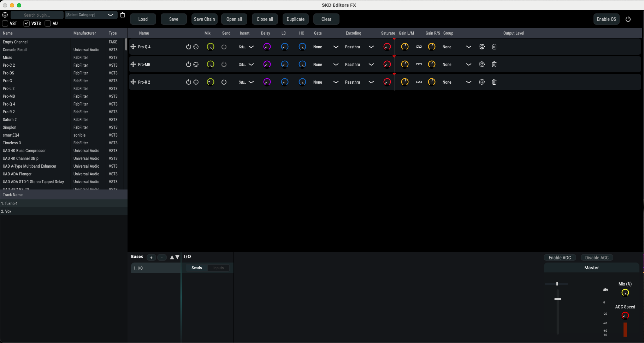Click the Gain L/M knob on Pro-R 2 row

point(405,82)
